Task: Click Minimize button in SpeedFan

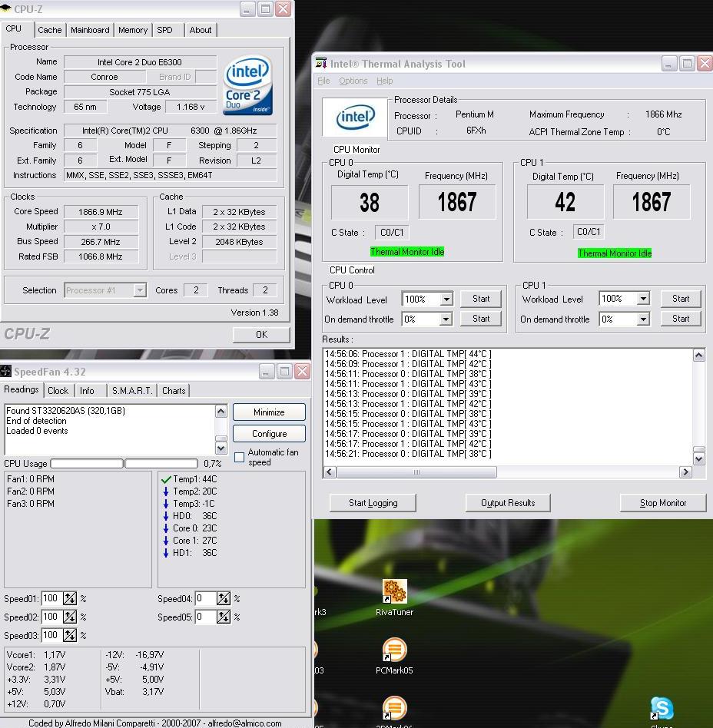Action: pos(269,412)
